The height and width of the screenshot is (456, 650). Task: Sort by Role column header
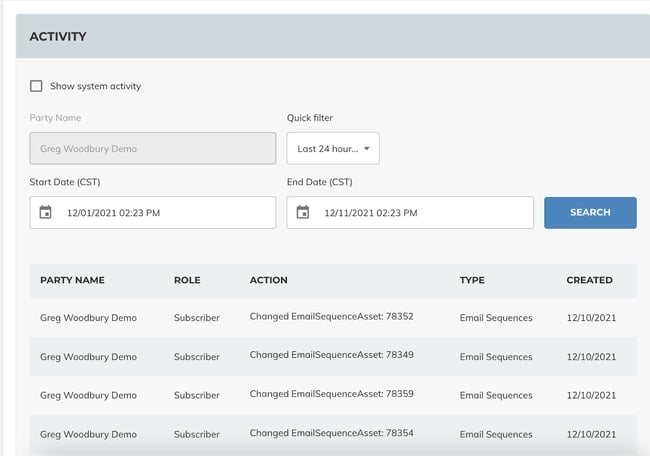pos(187,280)
